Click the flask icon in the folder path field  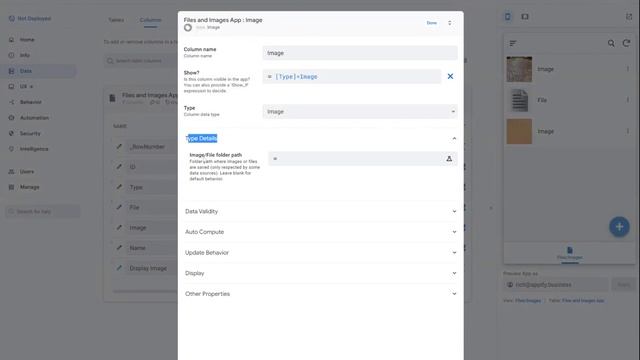(449, 159)
